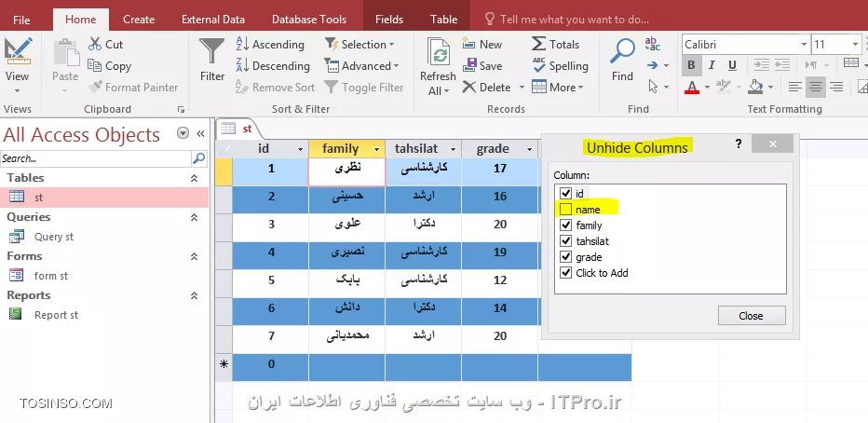Viewport: 868px width, 423px height.
Task: Click the search magnifier in navigation pane
Action: pos(198,158)
